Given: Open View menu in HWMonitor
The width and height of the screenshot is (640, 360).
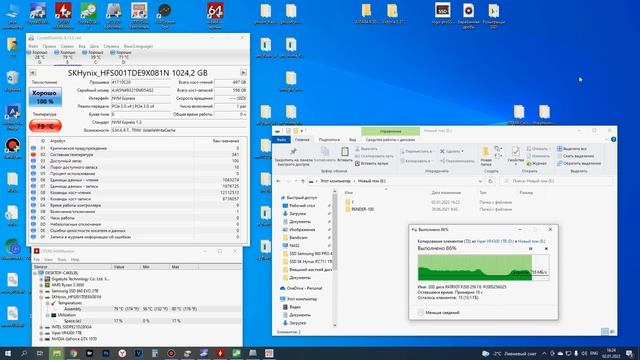Looking at the screenshot, I should [49, 260].
